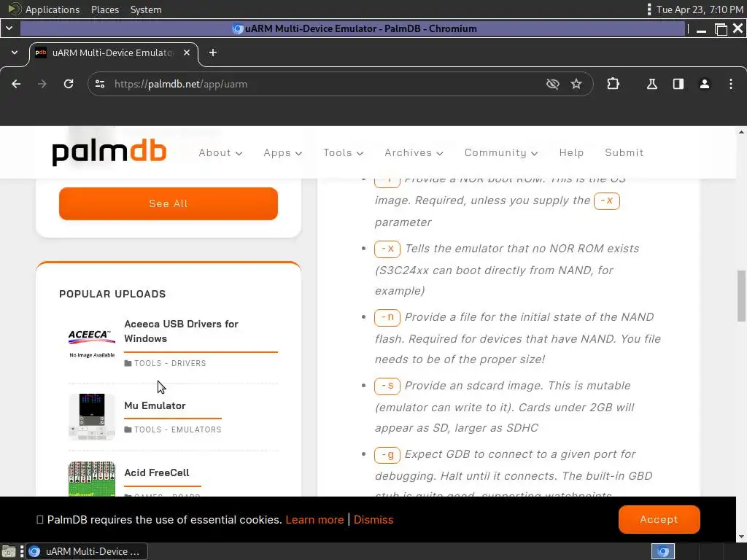Expand the Community menu
Image resolution: width=747 pixels, height=560 pixels.
(x=501, y=153)
